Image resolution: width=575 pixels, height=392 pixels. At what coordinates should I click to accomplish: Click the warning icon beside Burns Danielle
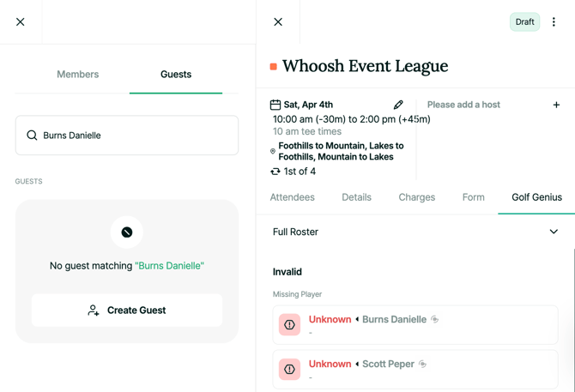click(290, 325)
